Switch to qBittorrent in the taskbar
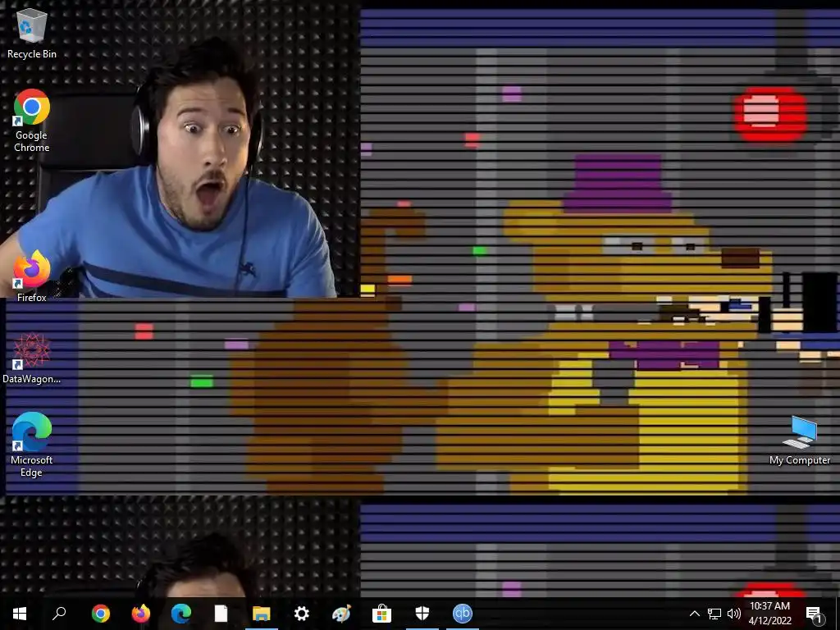The width and height of the screenshot is (840, 630). pyautogui.click(x=463, y=614)
